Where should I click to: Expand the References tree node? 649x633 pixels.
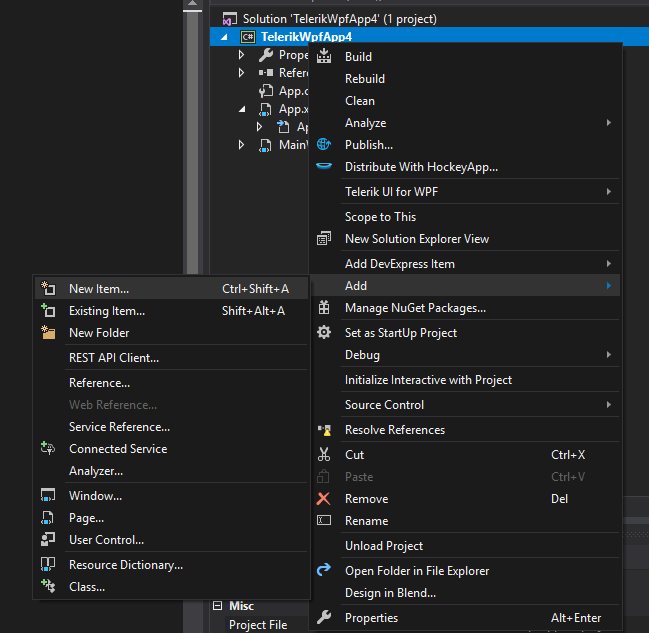tap(241, 73)
